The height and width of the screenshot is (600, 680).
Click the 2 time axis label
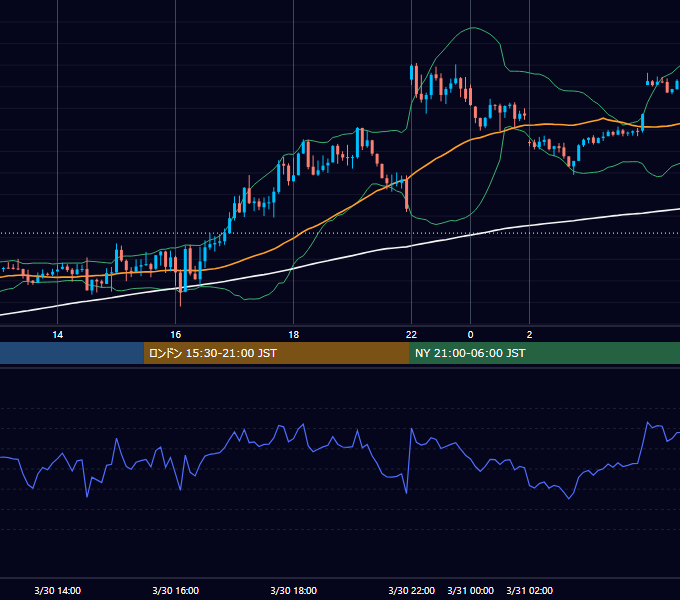tap(529, 335)
